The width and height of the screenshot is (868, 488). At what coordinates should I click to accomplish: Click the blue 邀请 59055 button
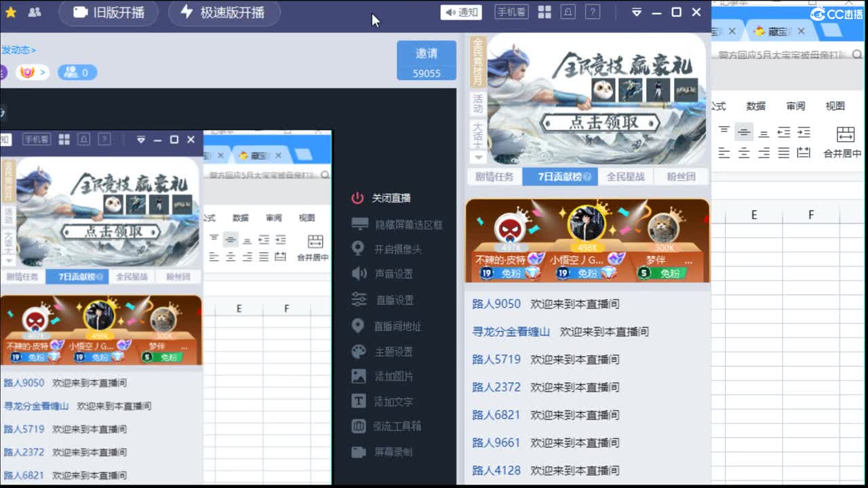pos(427,60)
